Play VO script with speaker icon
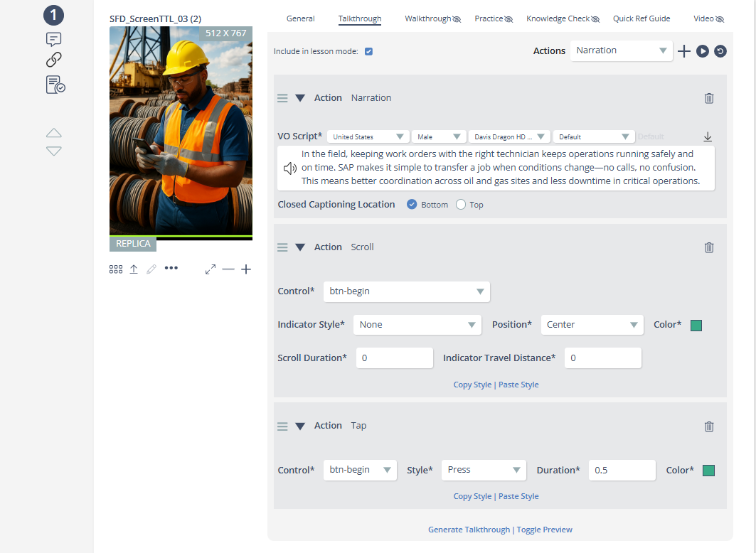This screenshot has width=756, height=553. (x=289, y=168)
